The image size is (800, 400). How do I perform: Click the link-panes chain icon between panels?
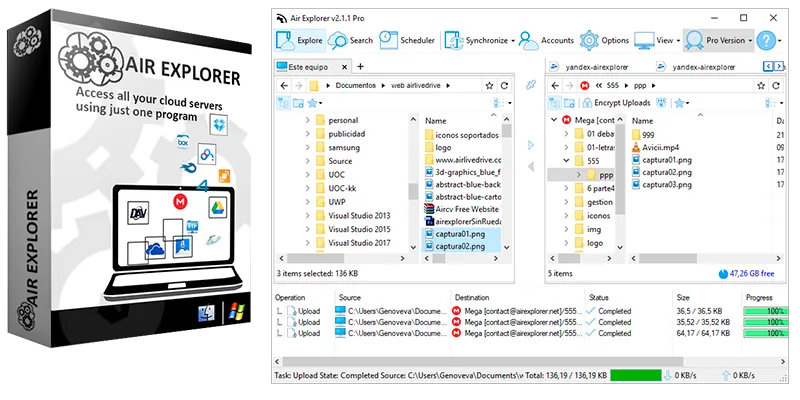[531, 85]
